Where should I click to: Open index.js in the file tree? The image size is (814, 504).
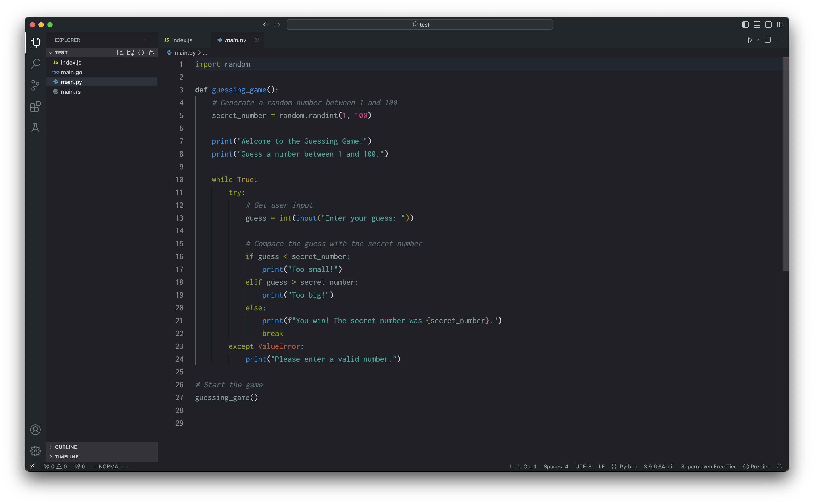coord(102,62)
